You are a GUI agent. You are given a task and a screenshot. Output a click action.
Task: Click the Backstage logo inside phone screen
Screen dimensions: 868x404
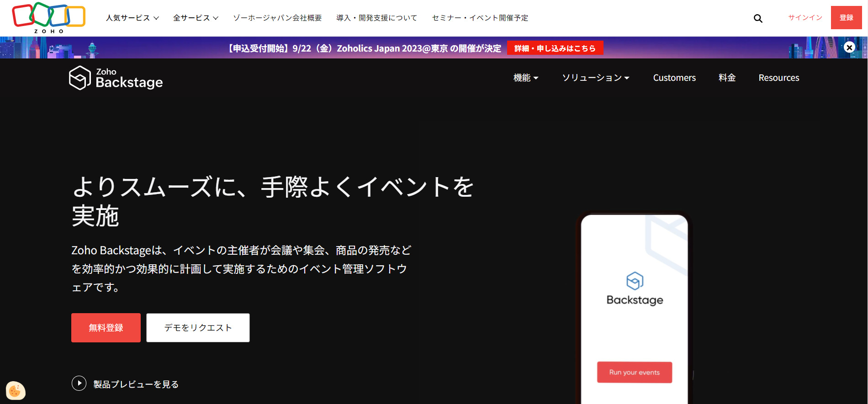coord(635,289)
